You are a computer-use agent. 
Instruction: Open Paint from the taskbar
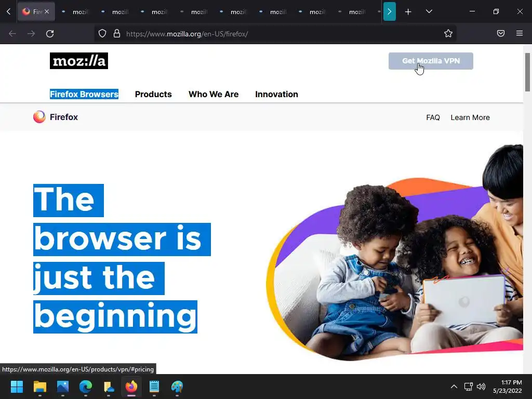pos(177,387)
